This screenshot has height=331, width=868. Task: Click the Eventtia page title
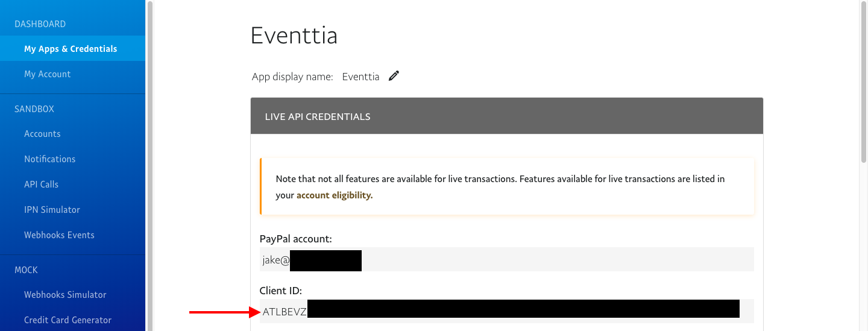tap(294, 36)
